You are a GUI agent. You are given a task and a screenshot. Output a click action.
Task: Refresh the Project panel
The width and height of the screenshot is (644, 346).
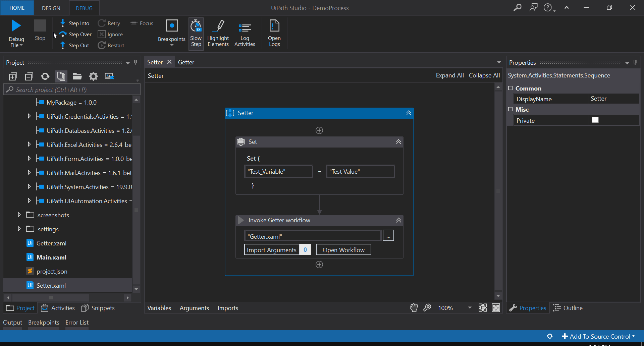45,76
